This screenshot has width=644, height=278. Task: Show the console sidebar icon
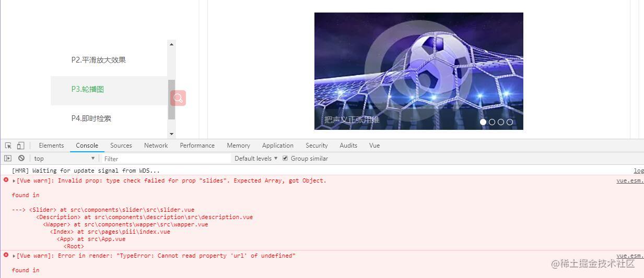click(x=8, y=158)
